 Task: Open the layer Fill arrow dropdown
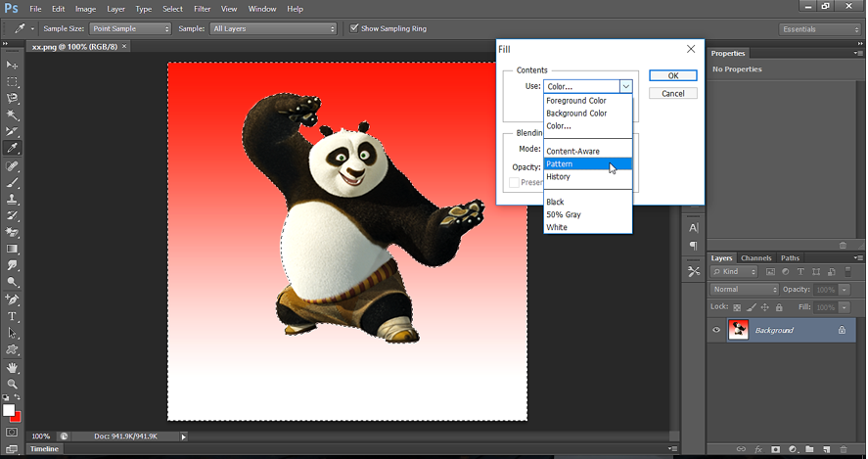tap(845, 307)
